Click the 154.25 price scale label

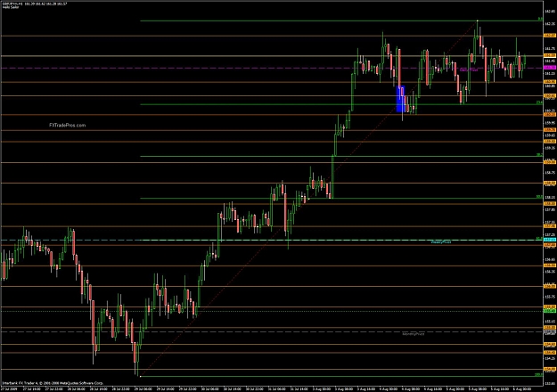pyautogui.click(x=550, y=359)
